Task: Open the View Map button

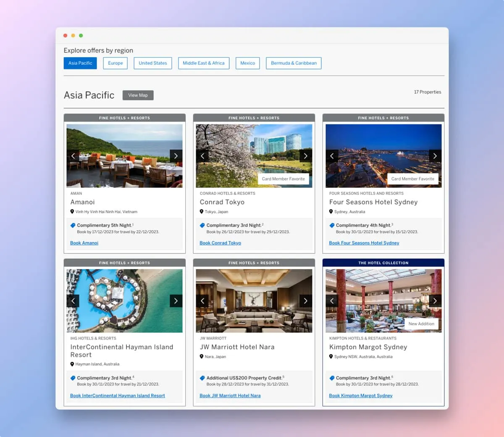Action: (x=138, y=95)
